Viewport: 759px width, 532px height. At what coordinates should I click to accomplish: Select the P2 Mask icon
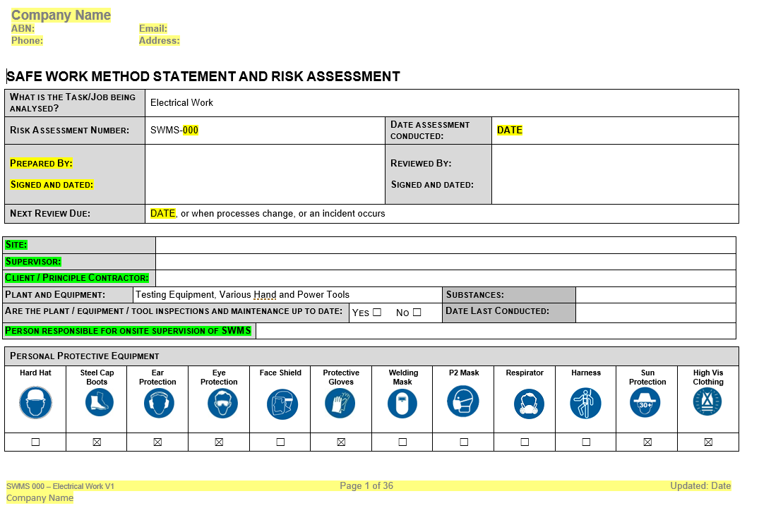[x=463, y=401]
